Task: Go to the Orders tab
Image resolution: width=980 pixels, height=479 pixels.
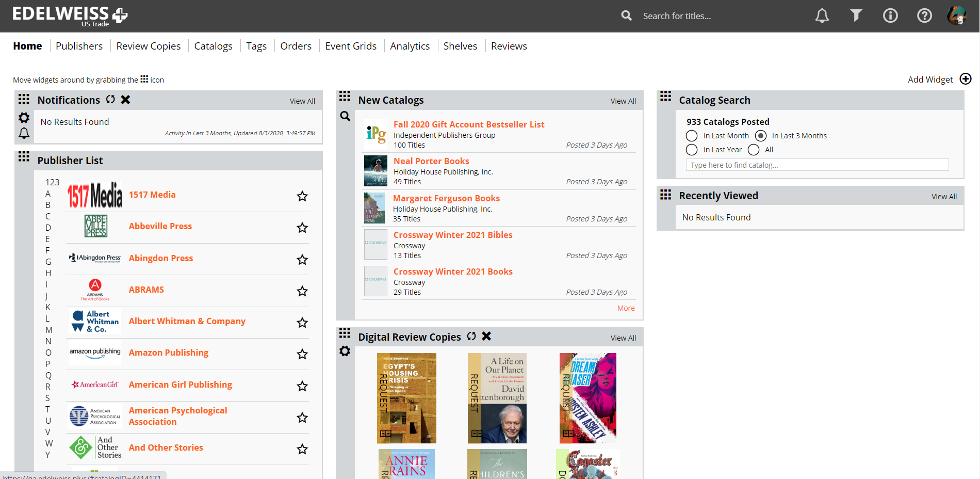Action: click(296, 46)
